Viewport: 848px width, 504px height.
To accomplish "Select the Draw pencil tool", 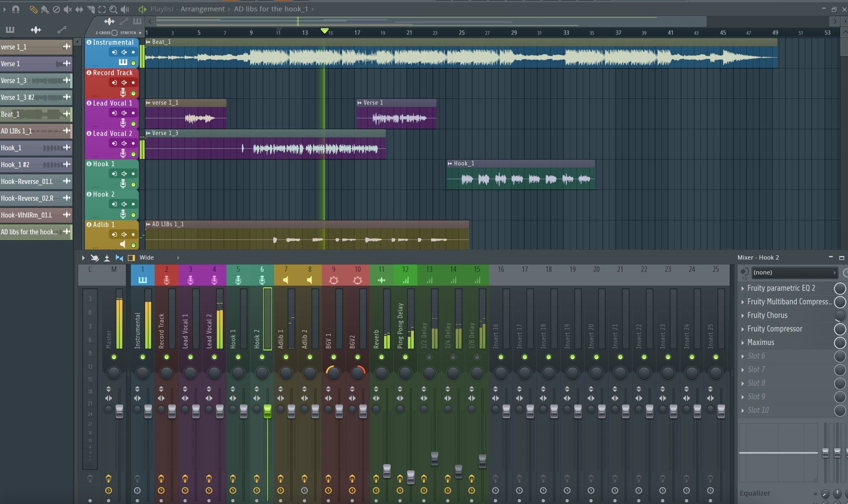I will tap(33, 9).
